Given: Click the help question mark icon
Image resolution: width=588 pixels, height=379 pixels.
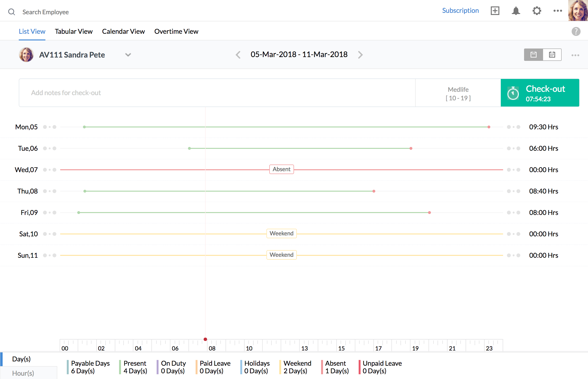Looking at the screenshot, I should pyautogui.click(x=576, y=31).
